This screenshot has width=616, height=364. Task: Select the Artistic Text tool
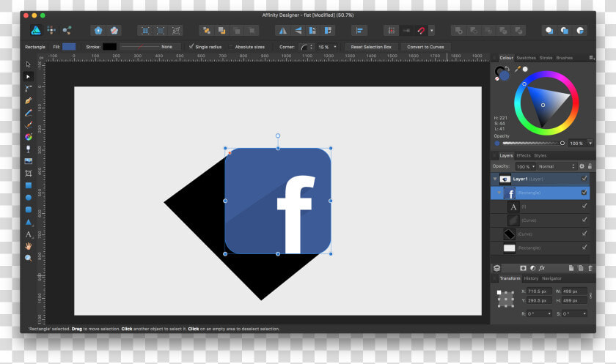[29, 234]
